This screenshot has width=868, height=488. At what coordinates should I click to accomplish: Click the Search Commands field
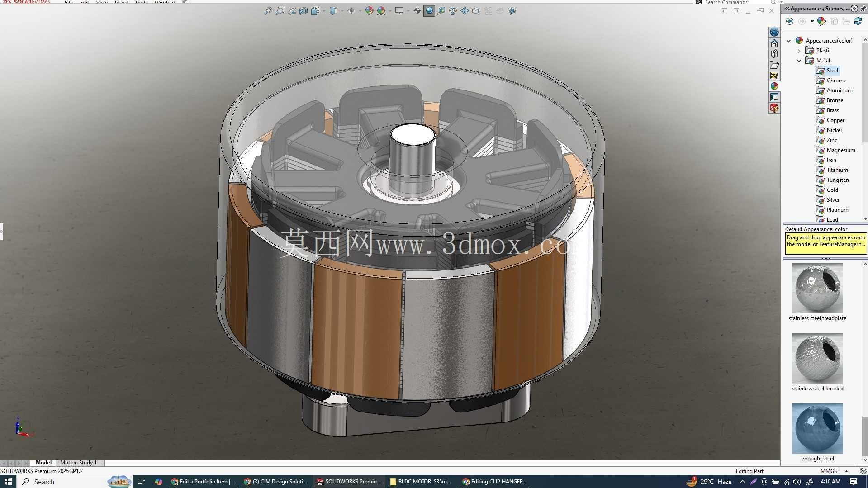pos(733,2)
